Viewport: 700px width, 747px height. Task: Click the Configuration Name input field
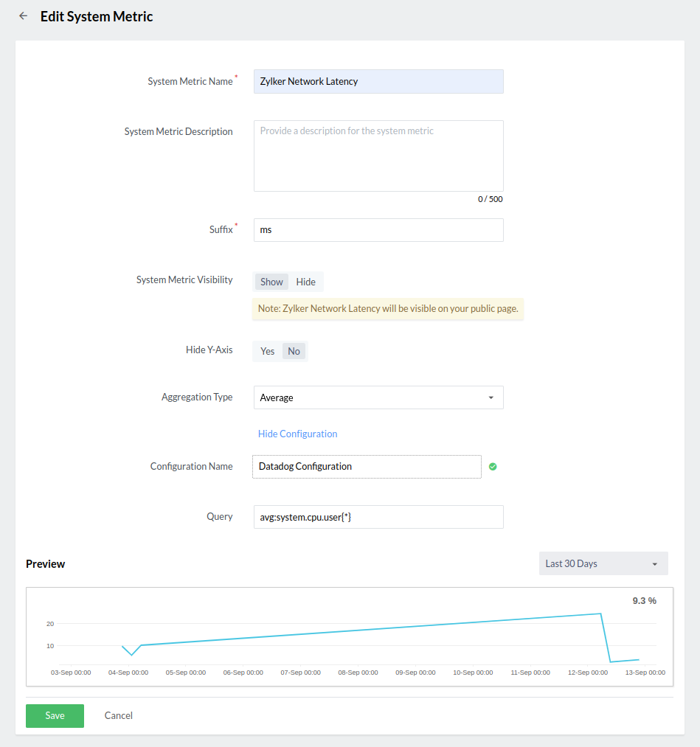pos(367,467)
